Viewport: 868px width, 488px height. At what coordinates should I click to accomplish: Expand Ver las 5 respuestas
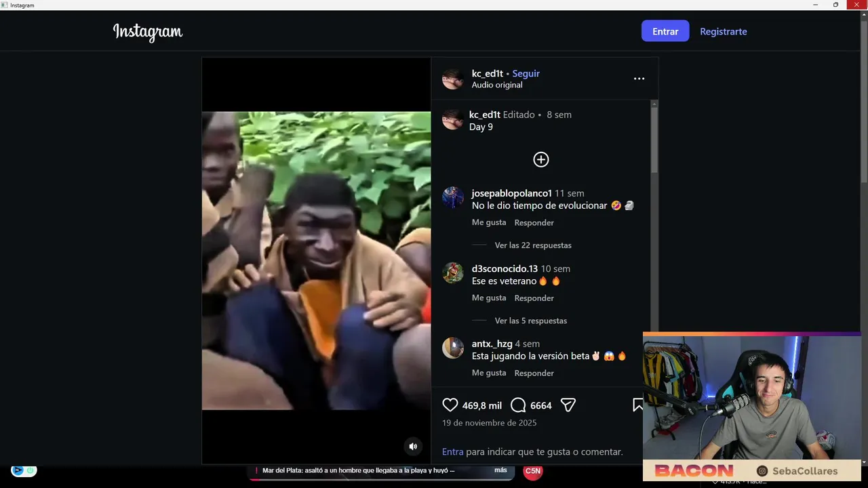tap(531, 321)
